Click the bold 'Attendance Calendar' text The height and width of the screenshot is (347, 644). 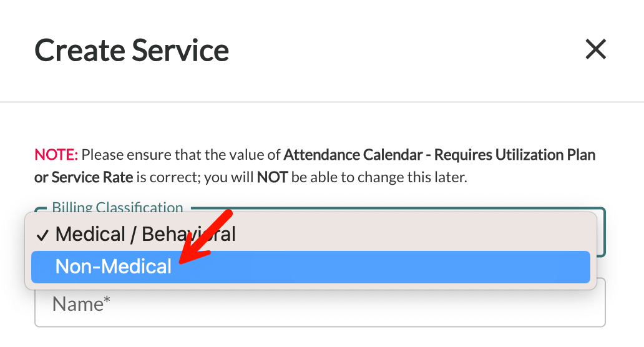[353, 155]
